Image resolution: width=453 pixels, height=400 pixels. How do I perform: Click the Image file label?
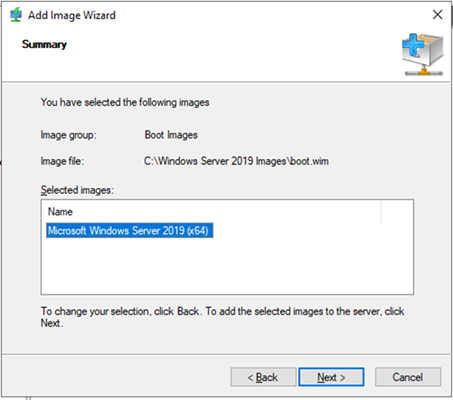tap(62, 161)
